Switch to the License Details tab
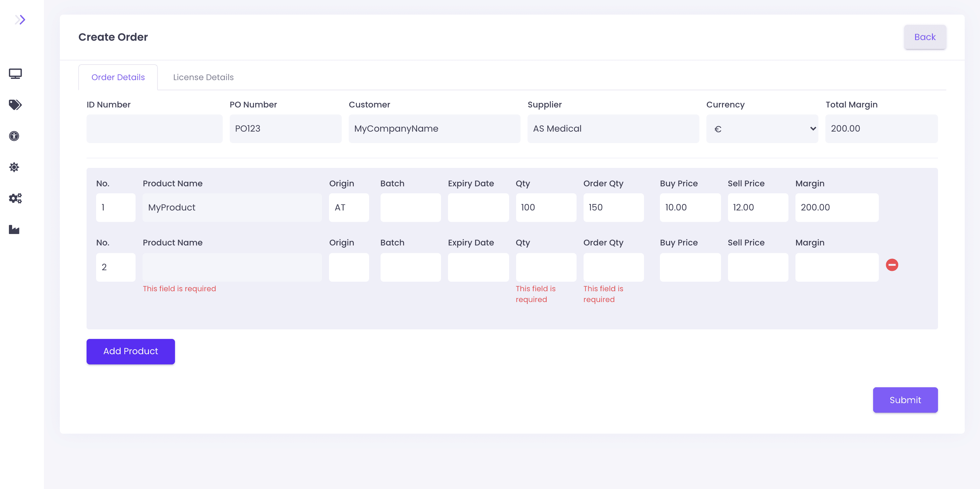The height and width of the screenshot is (489, 980). tap(203, 77)
